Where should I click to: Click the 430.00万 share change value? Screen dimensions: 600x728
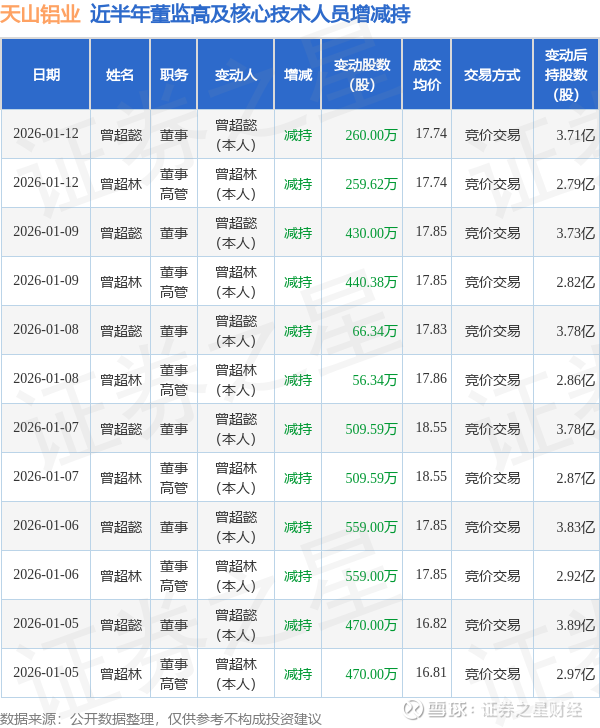(371, 233)
